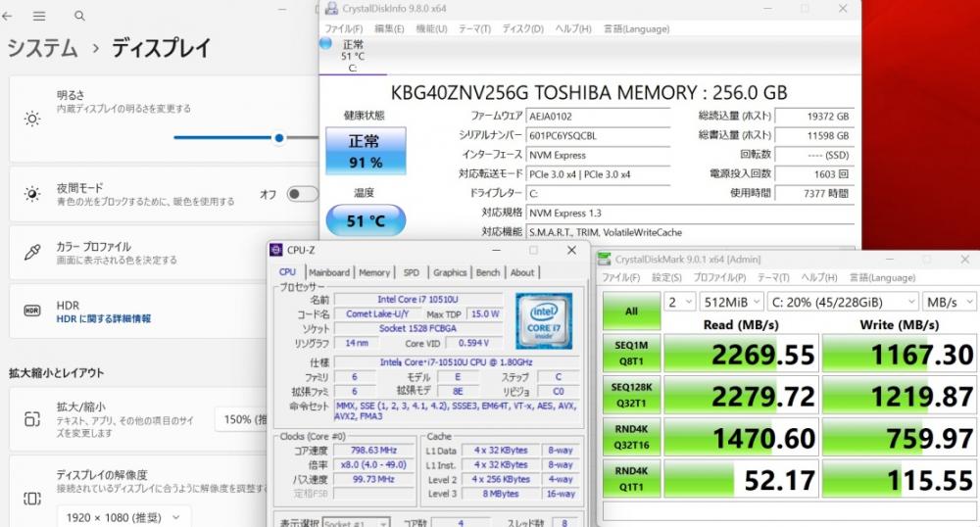This screenshot has height=527, width=980.
Task: Click the CrystalDiskMark title bar icon
Action: click(605, 259)
